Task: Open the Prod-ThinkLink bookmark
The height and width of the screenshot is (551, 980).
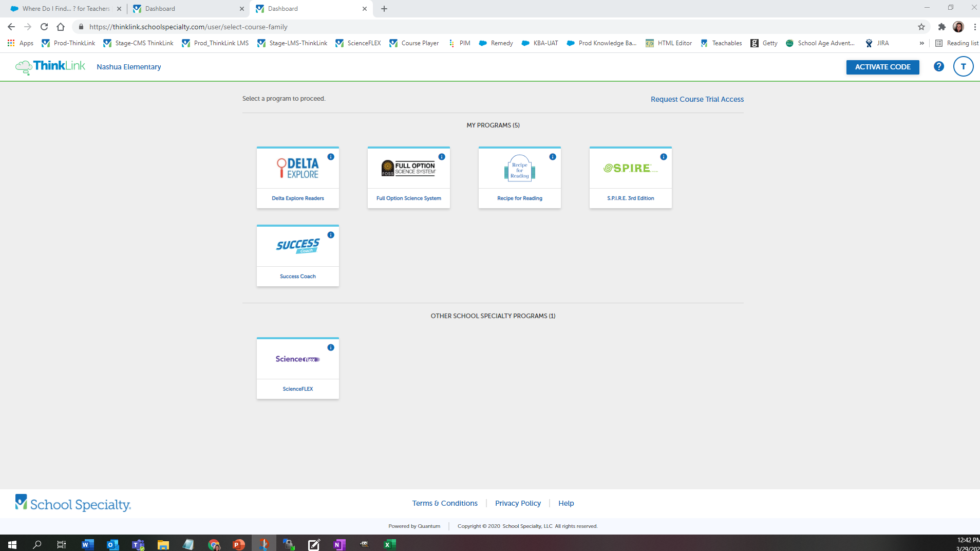Action: (68, 43)
